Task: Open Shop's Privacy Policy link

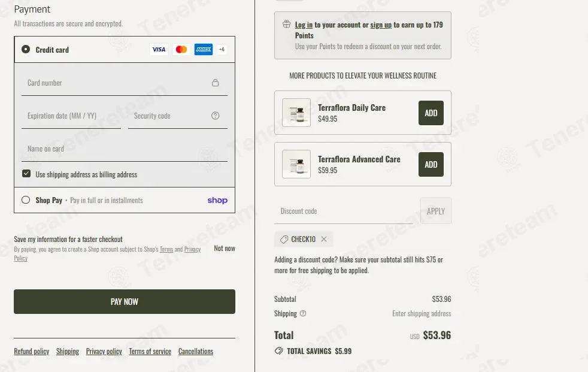Action: (192, 249)
